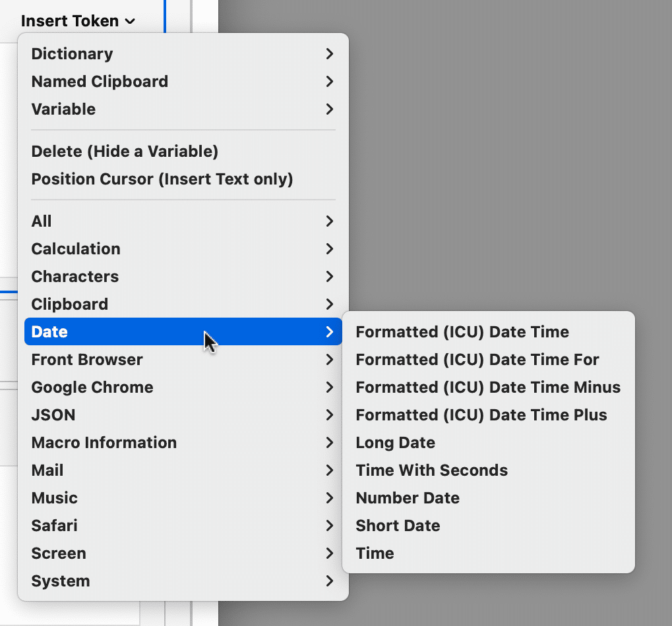
Task: Insert the Number Date token
Action: pos(408,498)
